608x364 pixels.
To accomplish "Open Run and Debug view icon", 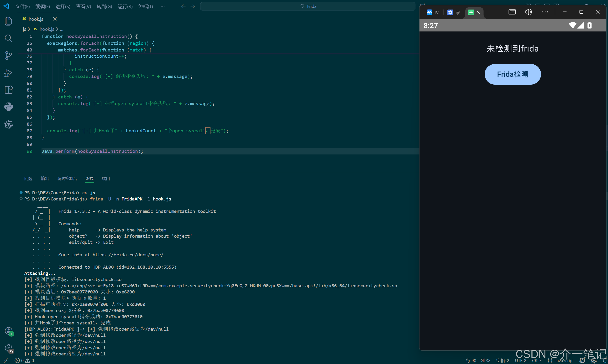I will pyautogui.click(x=8, y=73).
